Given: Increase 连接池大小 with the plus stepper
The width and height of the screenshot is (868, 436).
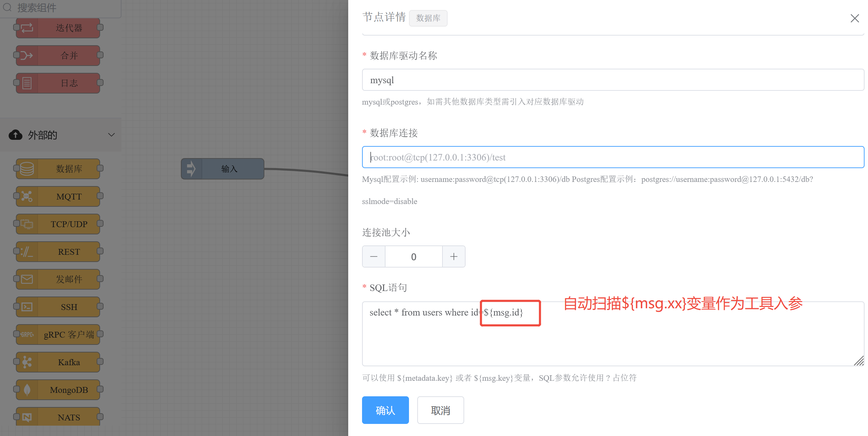Looking at the screenshot, I should point(453,256).
